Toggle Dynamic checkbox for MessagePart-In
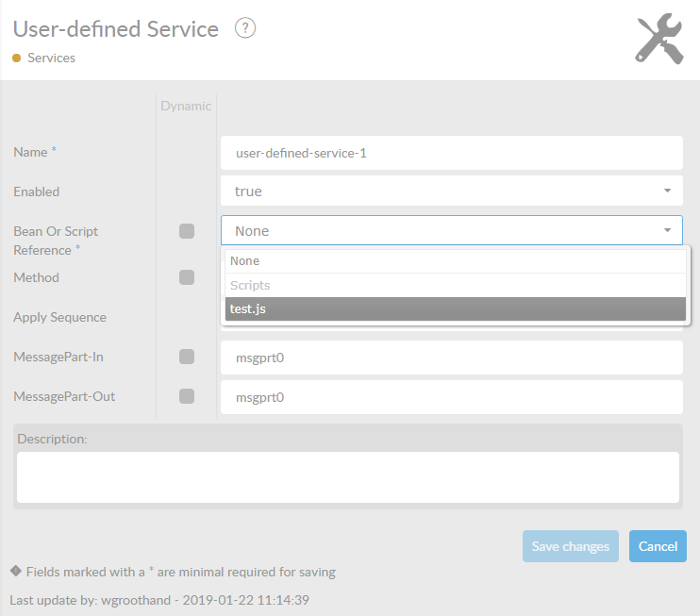The image size is (700, 616). pos(187,357)
